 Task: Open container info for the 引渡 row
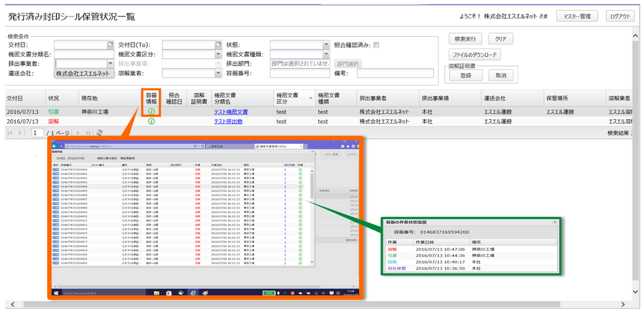pos(151,112)
